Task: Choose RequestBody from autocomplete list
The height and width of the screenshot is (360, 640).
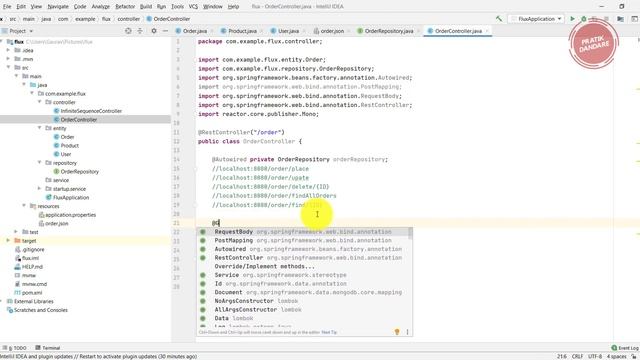Action: [x=304, y=232]
